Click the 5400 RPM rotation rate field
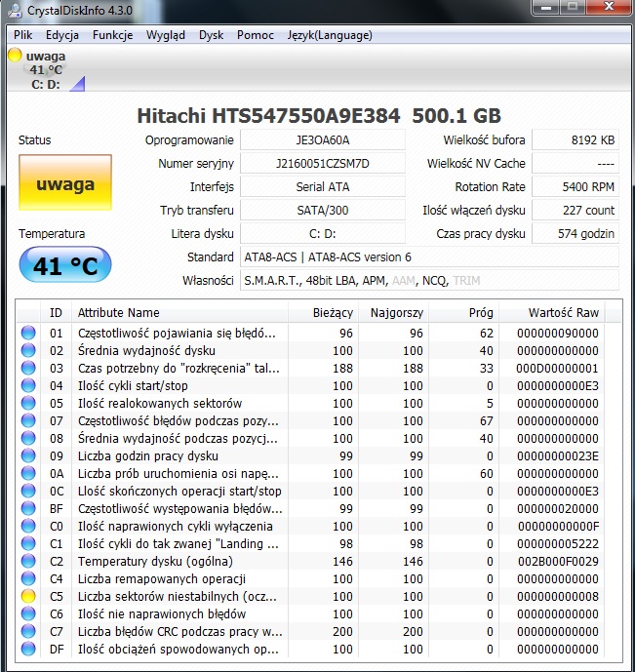Image resolution: width=635 pixels, height=672 pixels. point(575,187)
